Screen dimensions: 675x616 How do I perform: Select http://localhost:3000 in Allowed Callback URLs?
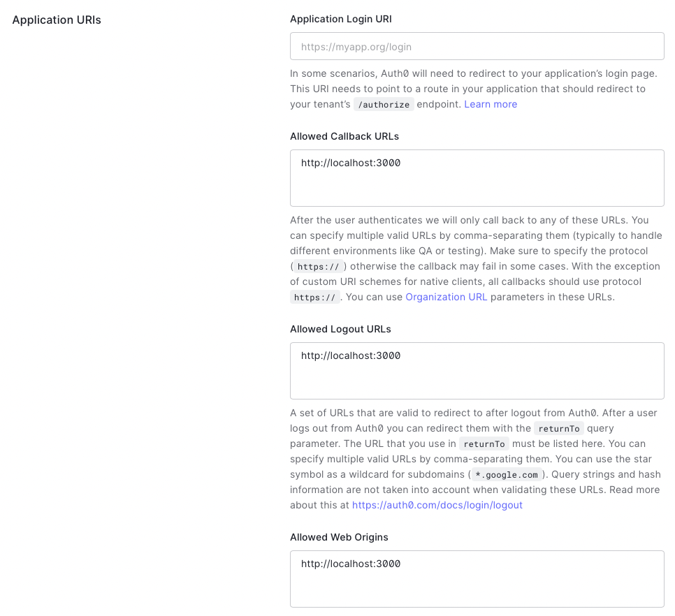pos(350,163)
